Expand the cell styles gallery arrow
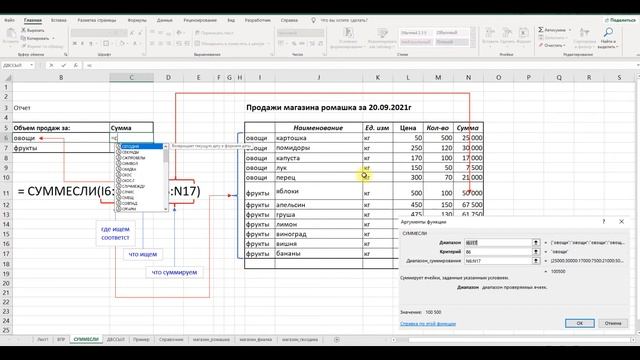The image size is (640, 360). coord(473,44)
